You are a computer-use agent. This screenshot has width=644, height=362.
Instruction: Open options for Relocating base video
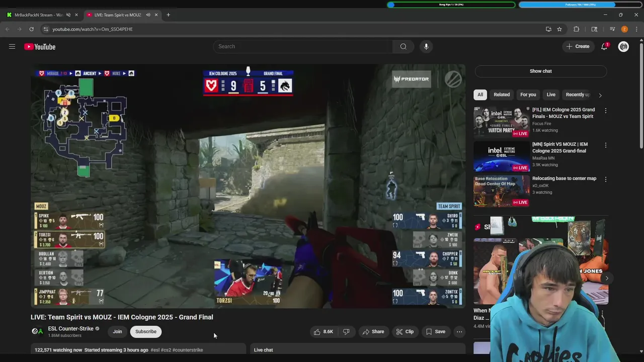(606, 179)
